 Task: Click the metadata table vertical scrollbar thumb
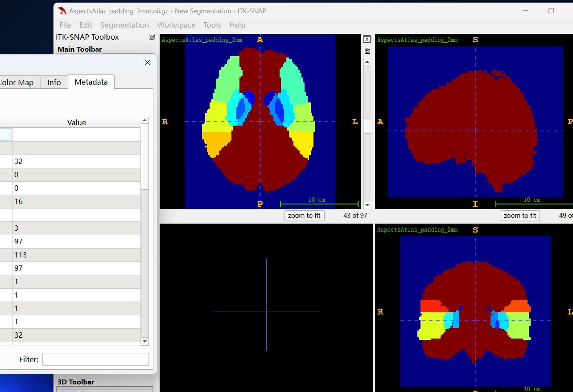[144, 156]
